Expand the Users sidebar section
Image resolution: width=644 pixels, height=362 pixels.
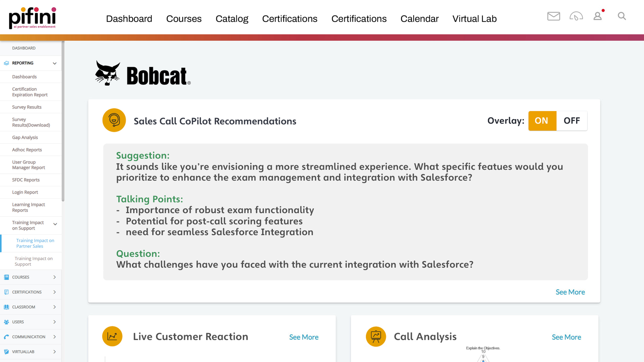55,322
